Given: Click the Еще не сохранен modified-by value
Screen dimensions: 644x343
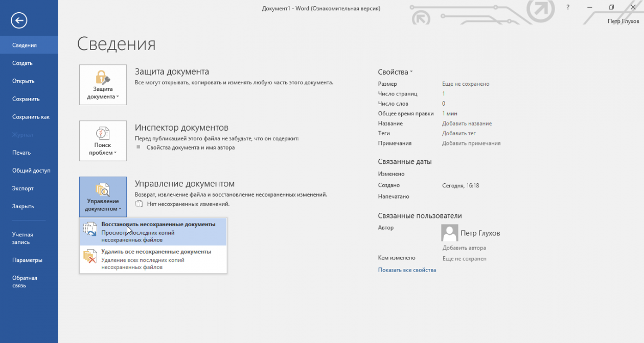Looking at the screenshot, I should point(464,258).
